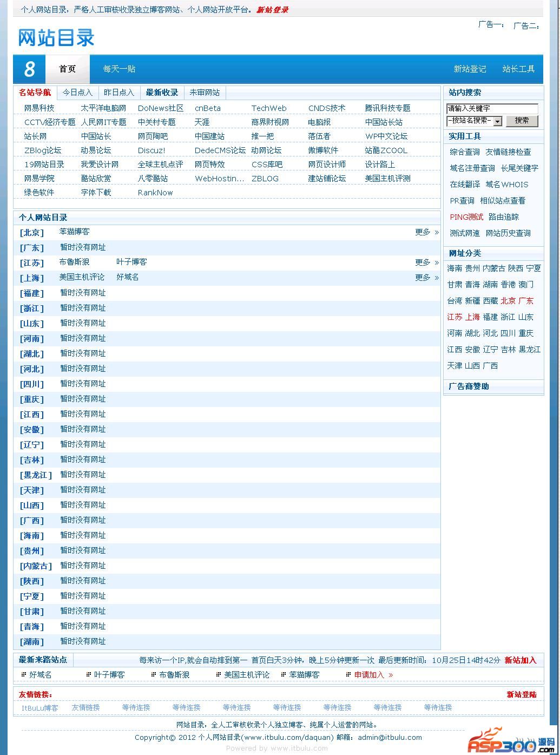Click the blue number 8 icon
The width and height of the screenshot is (560, 755).
(29, 69)
